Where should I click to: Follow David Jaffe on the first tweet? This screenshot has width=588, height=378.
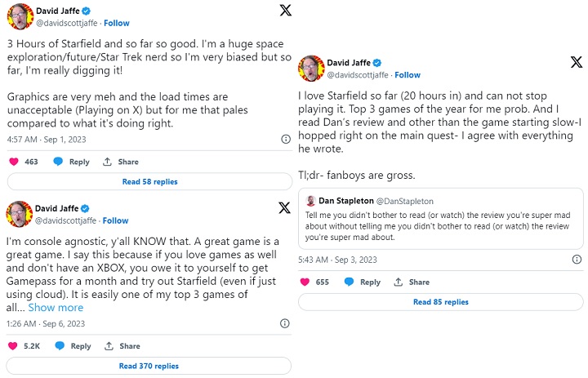point(115,24)
